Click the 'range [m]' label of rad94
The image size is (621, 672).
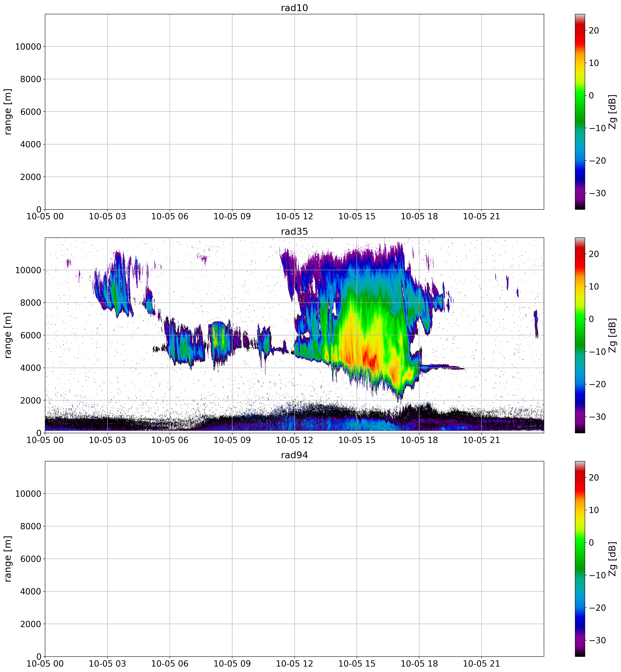pyautogui.click(x=8, y=559)
